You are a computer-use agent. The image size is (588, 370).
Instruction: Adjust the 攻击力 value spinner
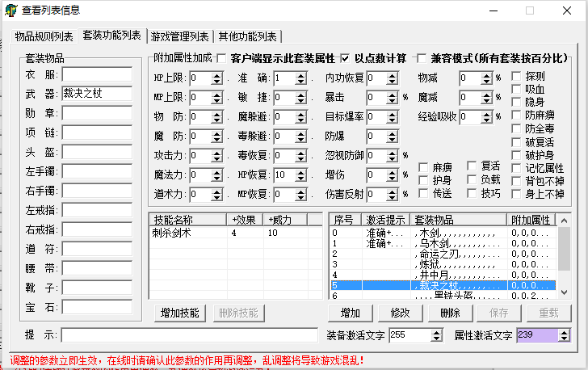tap(217, 156)
